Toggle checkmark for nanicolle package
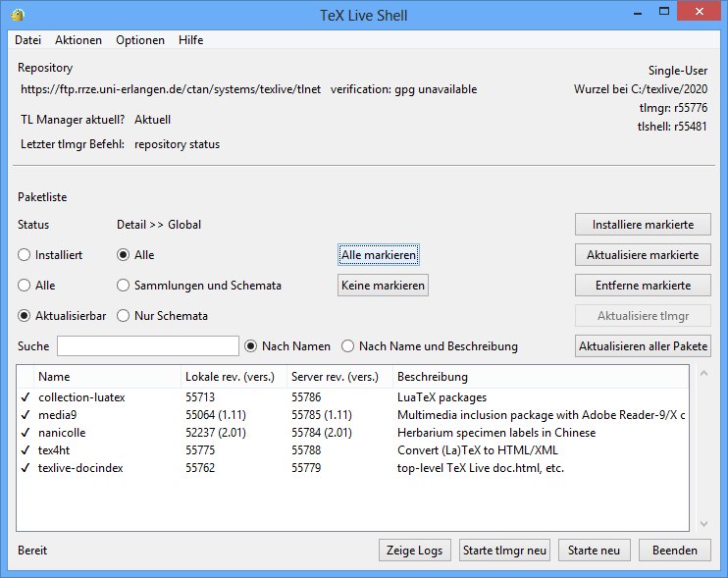This screenshot has height=578, width=728. pos(26,433)
